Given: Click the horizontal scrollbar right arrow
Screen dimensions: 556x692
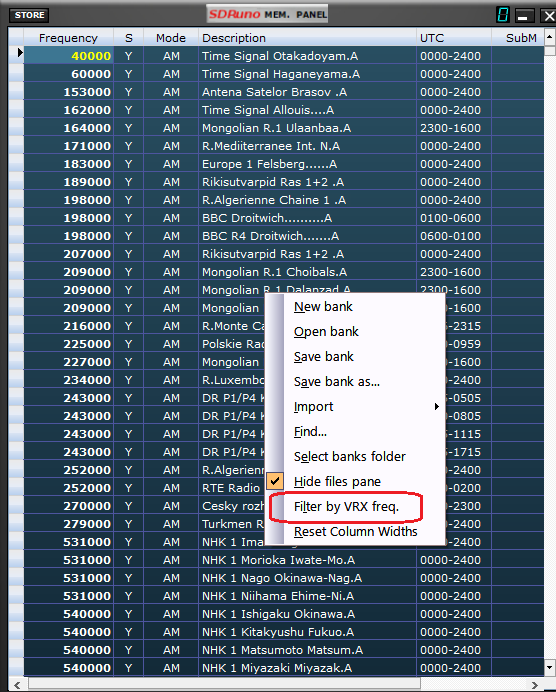Looking at the screenshot, I should [534, 685].
